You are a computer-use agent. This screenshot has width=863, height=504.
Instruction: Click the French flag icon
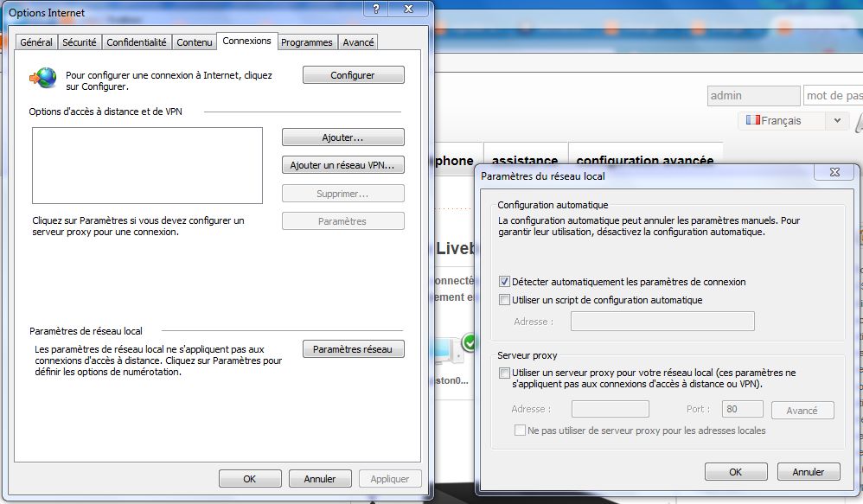753,119
